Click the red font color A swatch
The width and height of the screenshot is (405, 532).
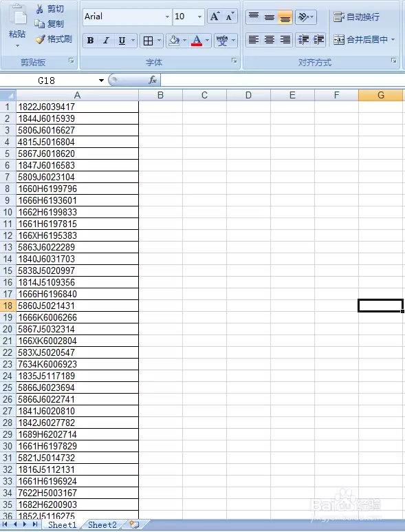[x=197, y=41]
